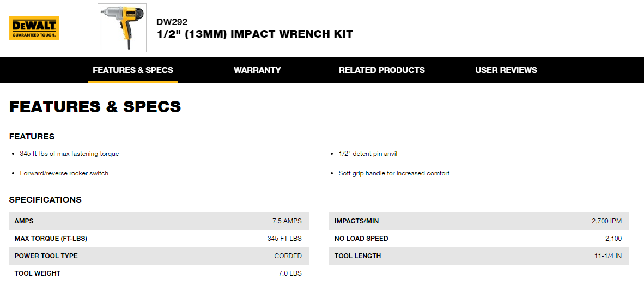The width and height of the screenshot is (644, 298).
Task: Select the User Reviews tab
Action: click(x=506, y=70)
